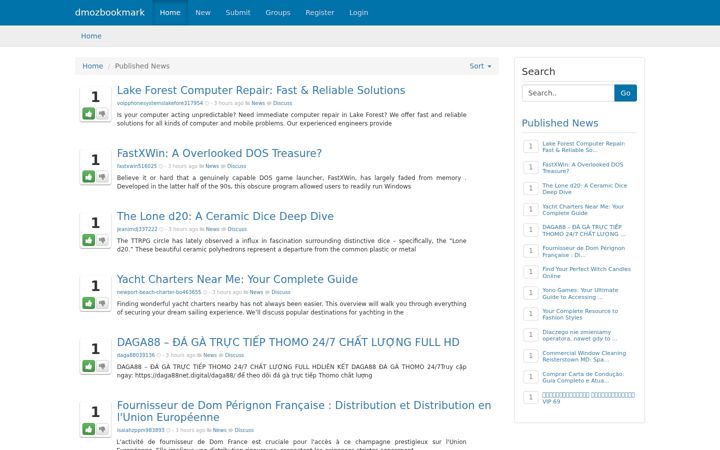Upvote Lake Forest Computer Repair post

89,113
